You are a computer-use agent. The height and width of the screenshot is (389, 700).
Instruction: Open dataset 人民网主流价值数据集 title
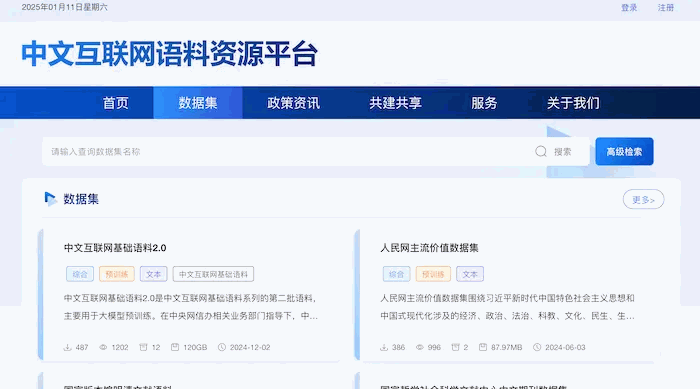click(x=429, y=248)
